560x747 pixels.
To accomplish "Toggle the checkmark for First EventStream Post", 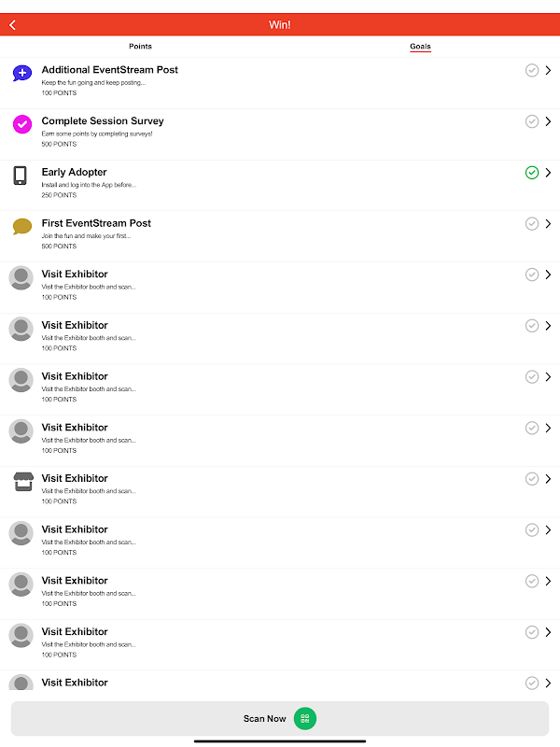I will pyautogui.click(x=532, y=223).
